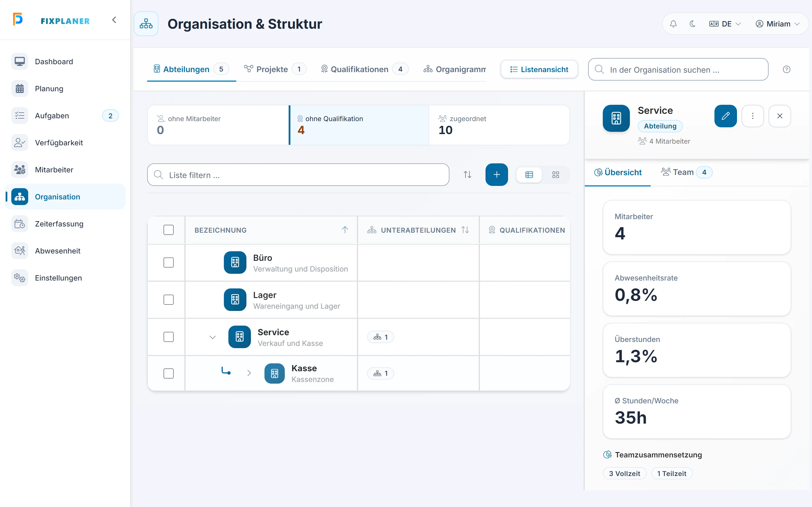
Task: Collapse the sidebar with the arrow icon
Action: [114, 20]
